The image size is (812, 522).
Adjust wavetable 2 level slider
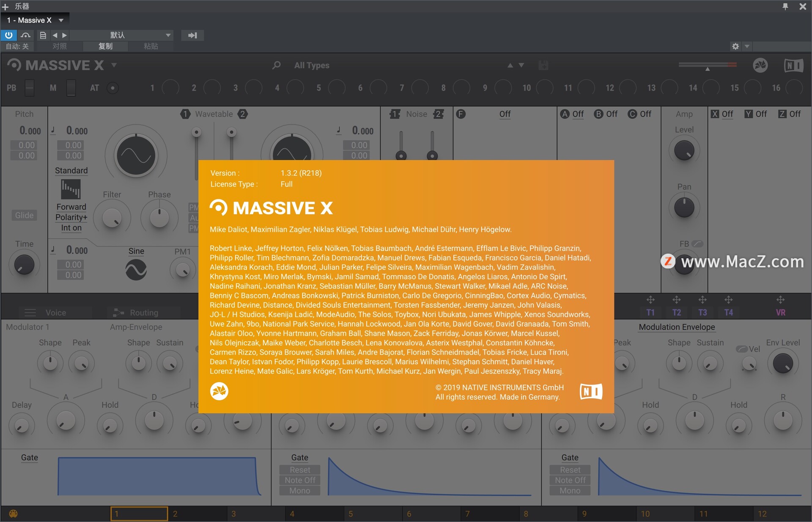click(231, 133)
